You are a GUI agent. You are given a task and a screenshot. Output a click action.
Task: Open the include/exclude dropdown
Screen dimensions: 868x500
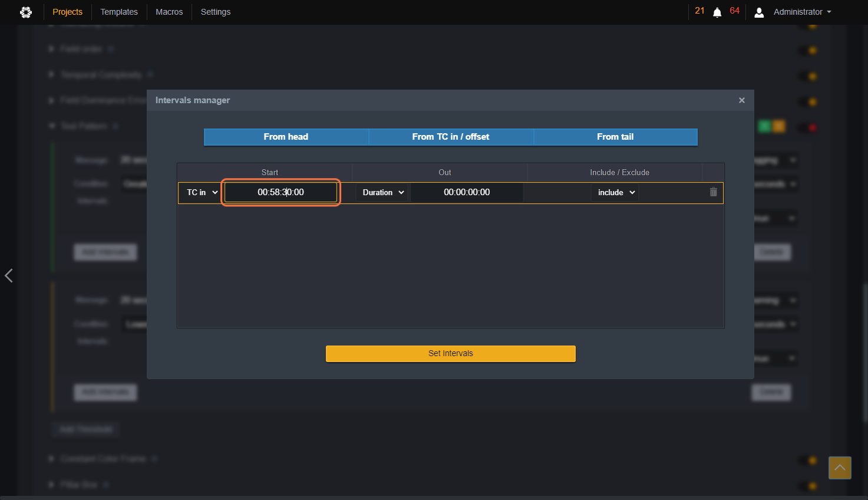click(x=616, y=192)
